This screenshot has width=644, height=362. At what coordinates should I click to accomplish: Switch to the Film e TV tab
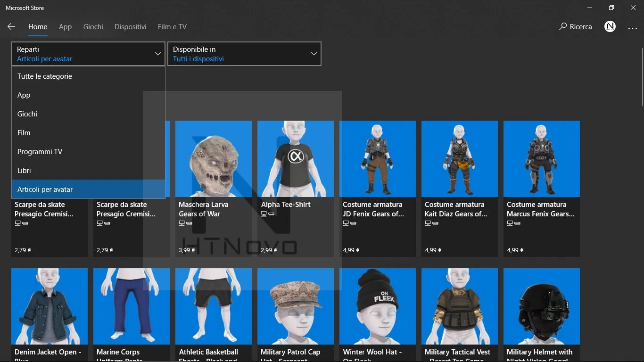point(172,27)
